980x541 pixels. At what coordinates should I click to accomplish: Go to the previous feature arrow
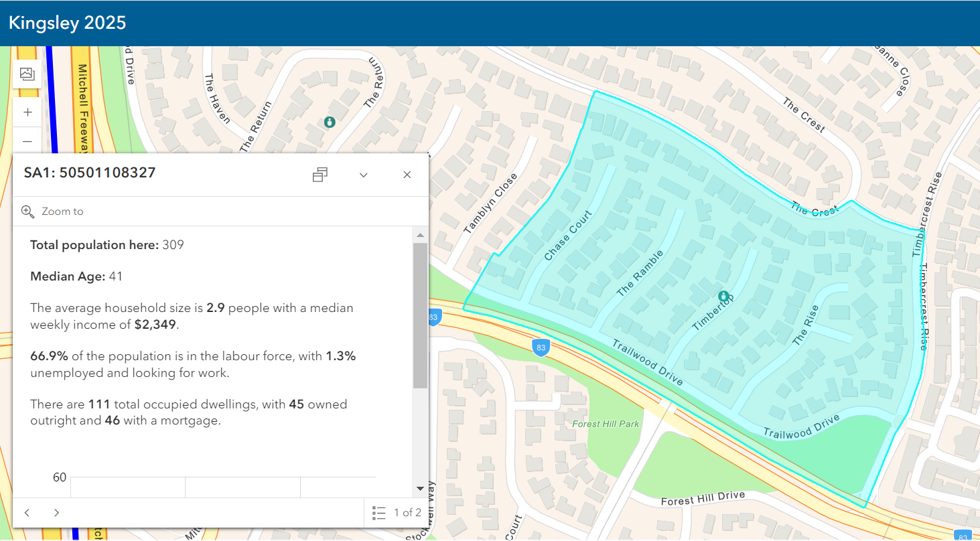click(x=27, y=513)
